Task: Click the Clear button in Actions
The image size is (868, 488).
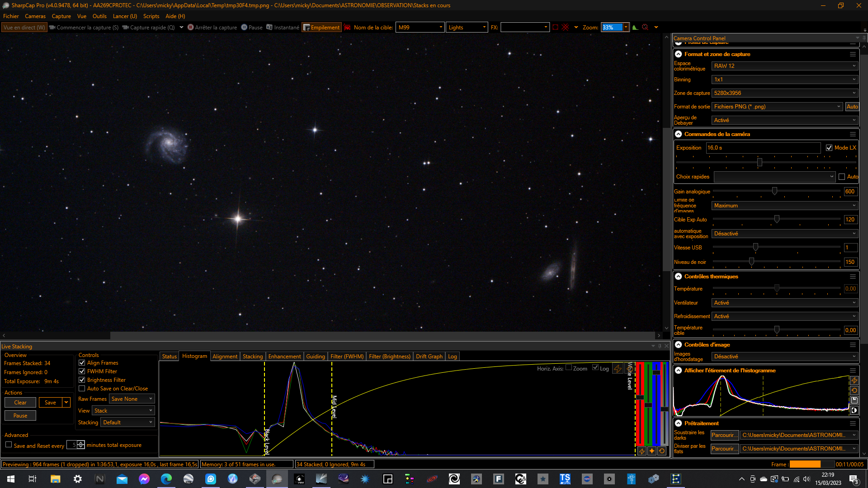Action: [20, 403]
